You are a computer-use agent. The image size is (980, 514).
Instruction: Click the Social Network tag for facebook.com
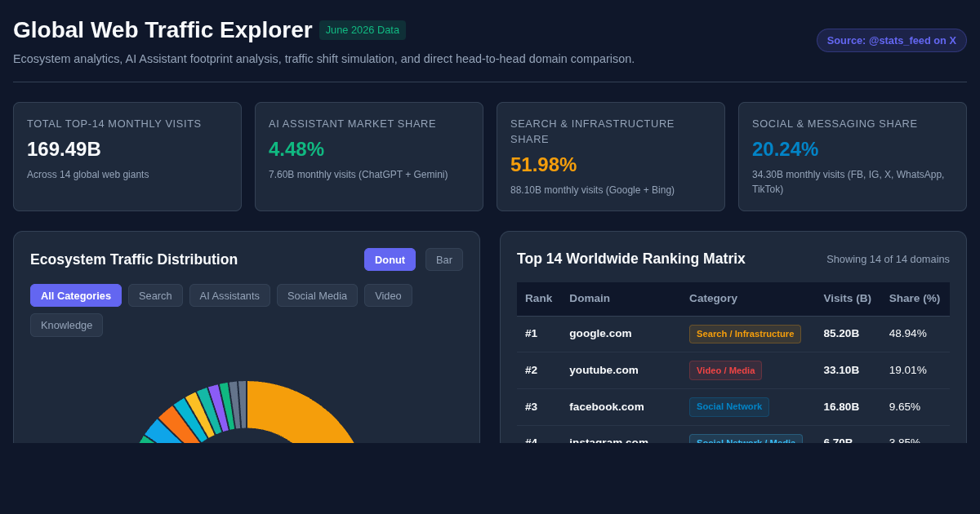(729, 407)
